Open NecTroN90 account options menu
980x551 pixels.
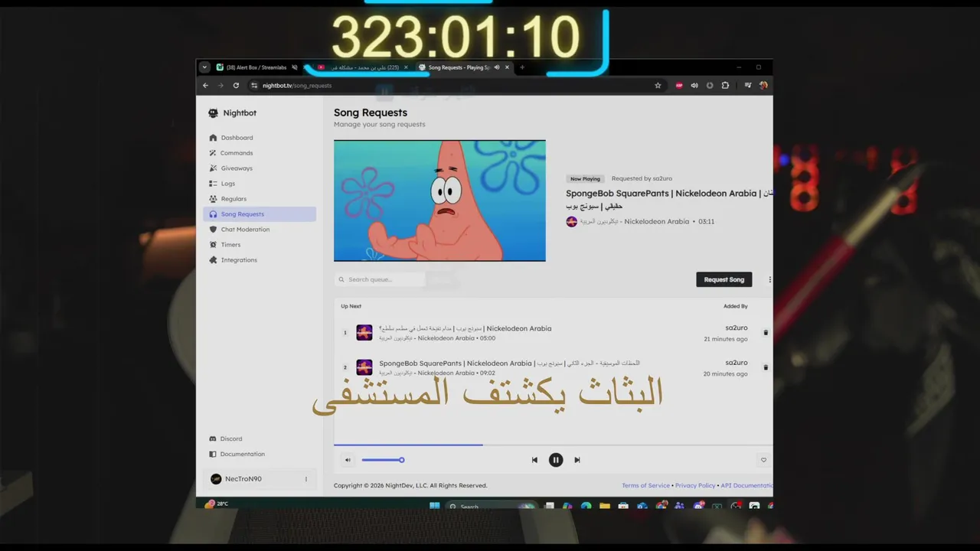[306, 479]
